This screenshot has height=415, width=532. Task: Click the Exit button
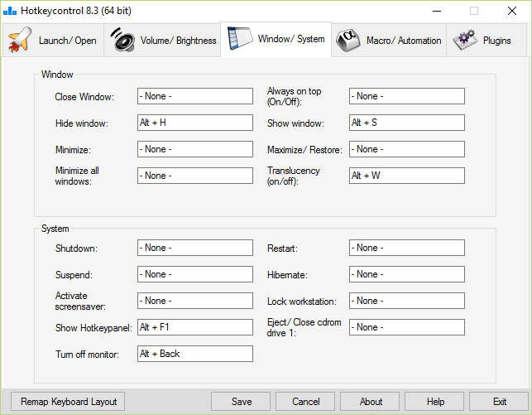tap(499, 402)
